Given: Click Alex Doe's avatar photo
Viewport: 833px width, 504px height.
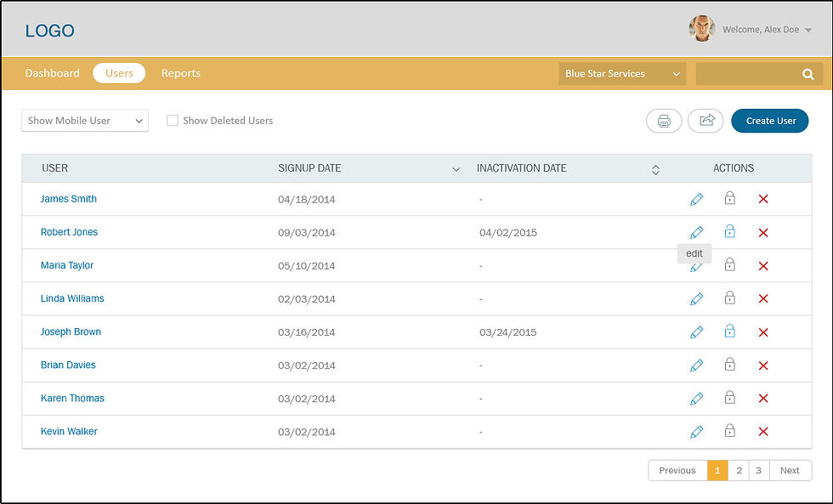Looking at the screenshot, I should pyautogui.click(x=702, y=28).
